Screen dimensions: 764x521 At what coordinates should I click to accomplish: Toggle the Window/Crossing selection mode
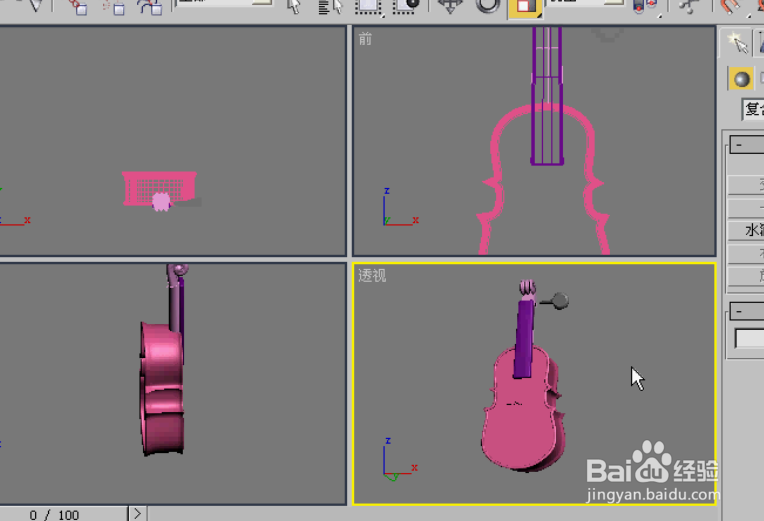406,7
